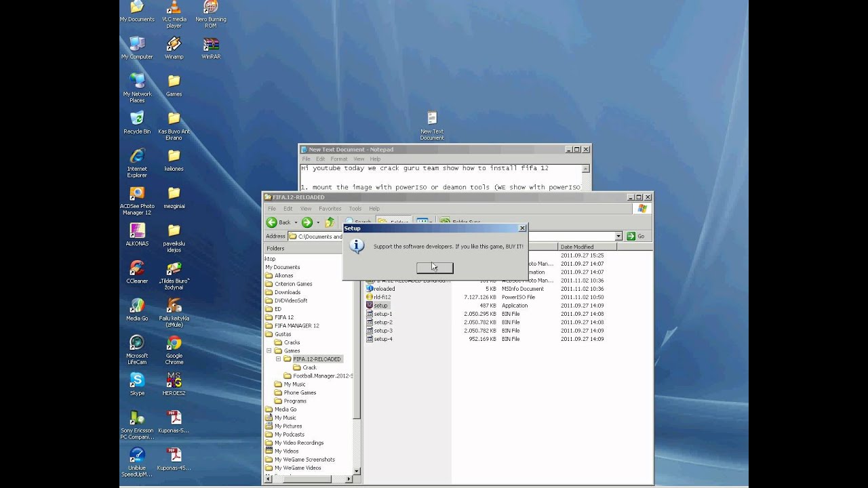
Task: Open the explorer File menu
Action: (x=271, y=209)
